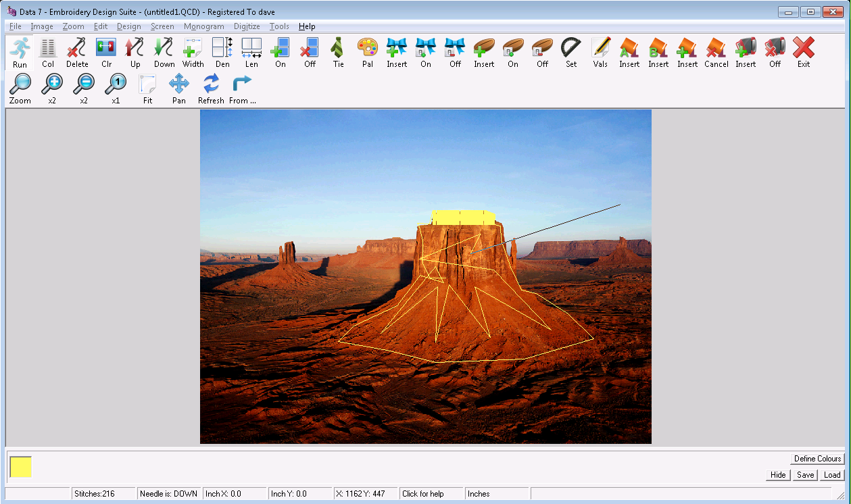
Task: Click the Tie necktie icon
Action: point(339,48)
